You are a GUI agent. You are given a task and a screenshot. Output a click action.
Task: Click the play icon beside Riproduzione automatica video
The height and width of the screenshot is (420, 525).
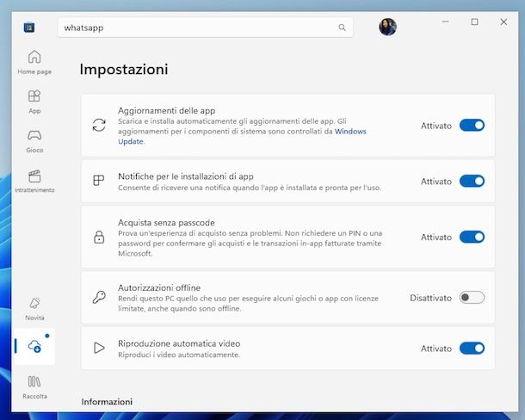coord(99,348)
